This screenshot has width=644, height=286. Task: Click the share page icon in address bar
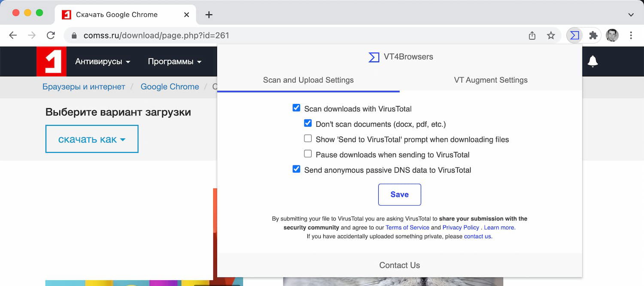(532, 36)
